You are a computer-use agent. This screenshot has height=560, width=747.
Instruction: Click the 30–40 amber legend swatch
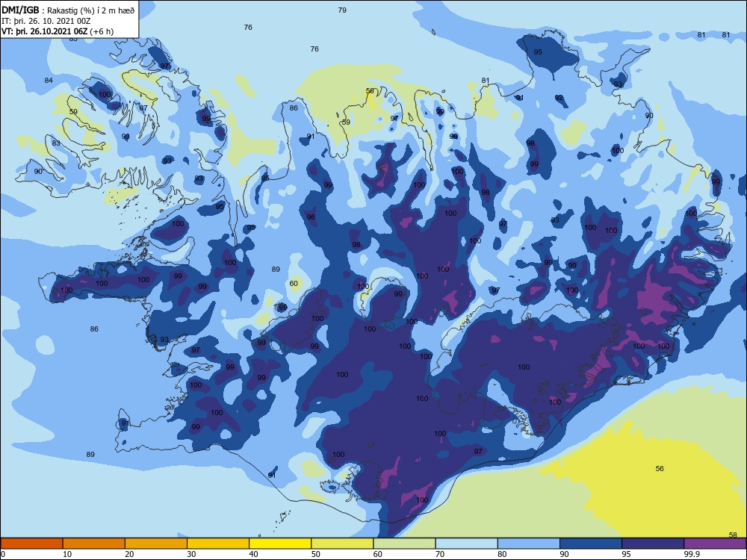tap(218, 544)
